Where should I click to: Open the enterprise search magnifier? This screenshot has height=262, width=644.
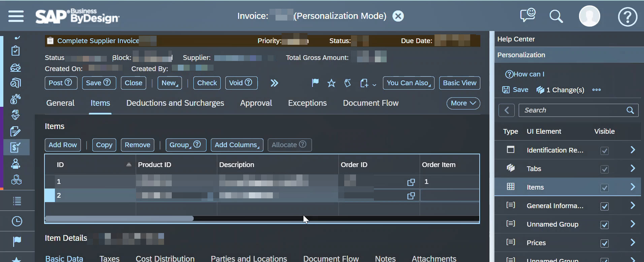point(556,16)
